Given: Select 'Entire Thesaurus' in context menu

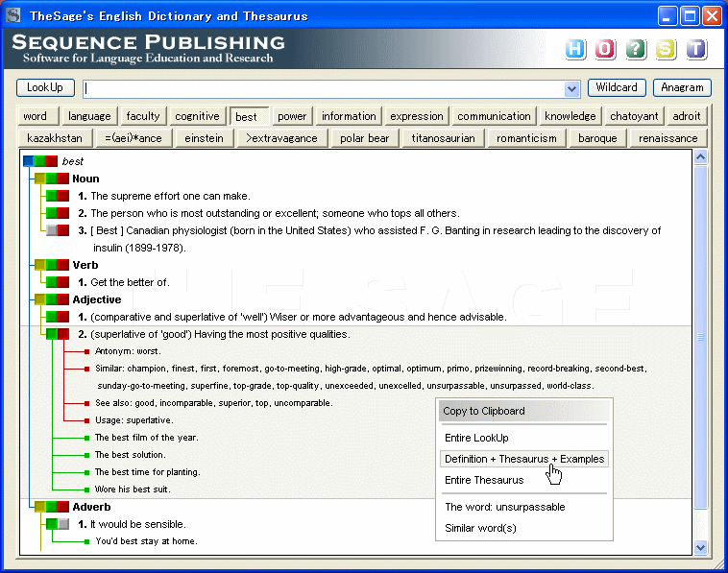Looking at the screenshot, I should (x=484, y=480).
